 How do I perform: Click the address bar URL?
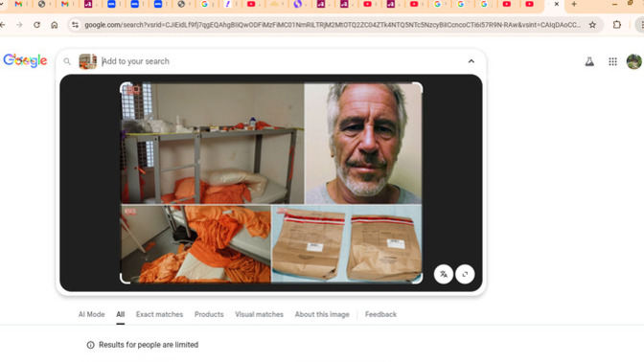point(333,25)
